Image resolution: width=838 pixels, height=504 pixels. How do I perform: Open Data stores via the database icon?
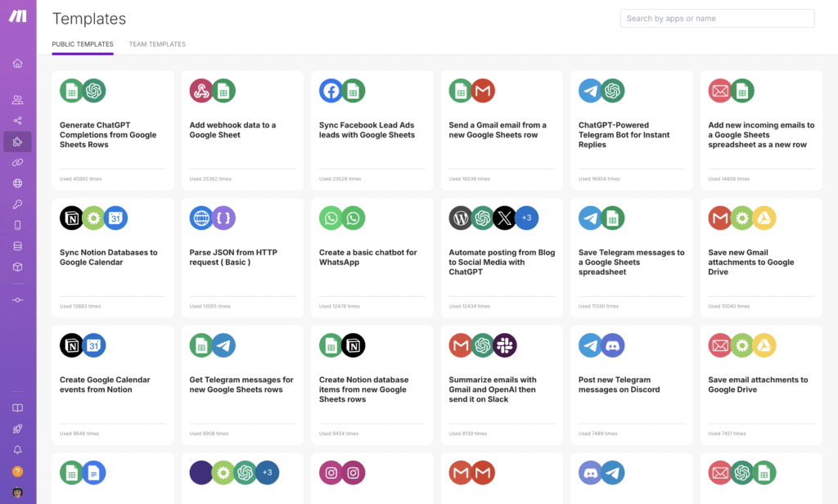[x=17, y=246]
